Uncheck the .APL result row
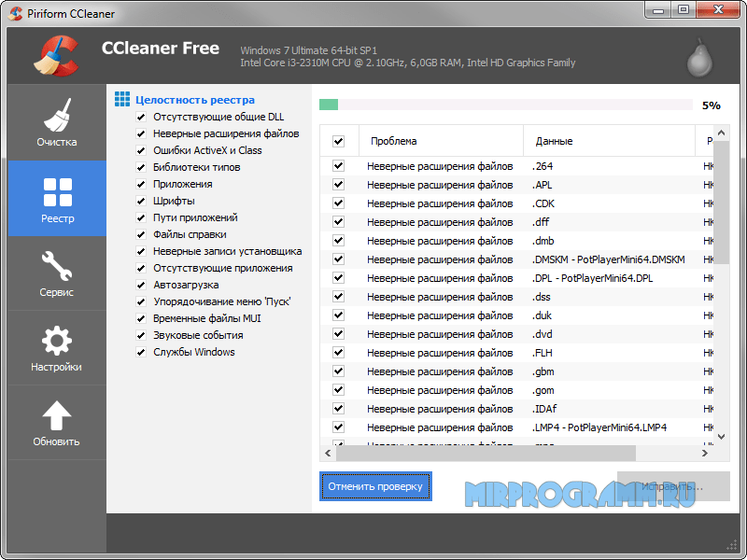 [x=338, y=184]
